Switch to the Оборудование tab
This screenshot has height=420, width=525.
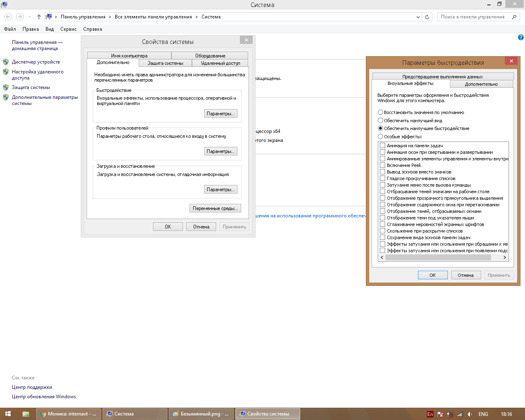(x=210, y=56)
